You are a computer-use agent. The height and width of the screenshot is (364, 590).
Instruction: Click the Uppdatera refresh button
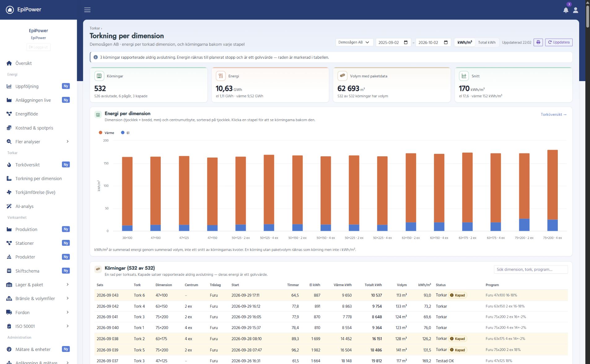point(559,42)
